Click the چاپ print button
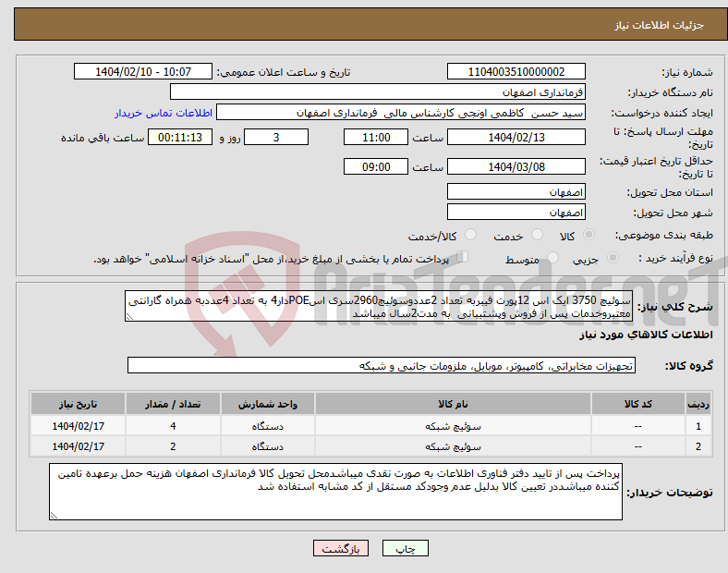Viewport: 728px width, 573px height. coord(405,548)
